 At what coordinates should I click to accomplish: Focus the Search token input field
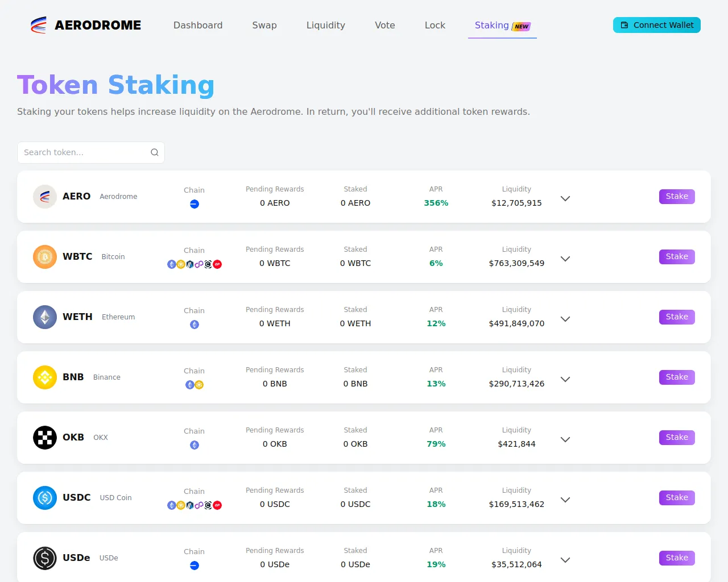click(x=91, y=152)
